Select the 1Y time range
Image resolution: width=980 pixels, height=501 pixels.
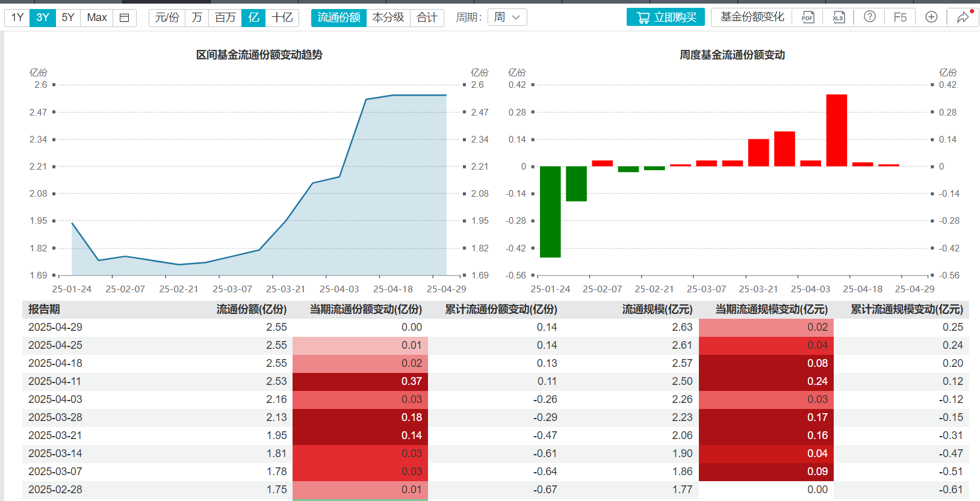(x=17, y=17)
